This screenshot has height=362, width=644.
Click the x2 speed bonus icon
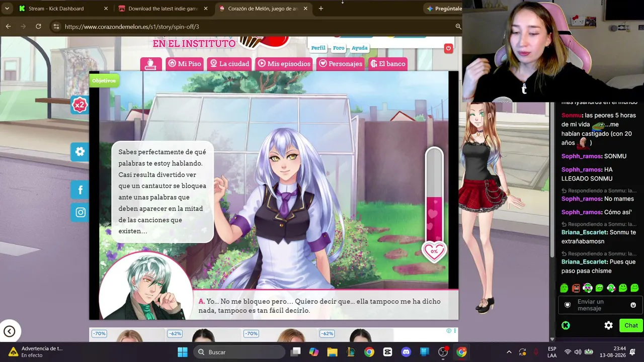79,105
